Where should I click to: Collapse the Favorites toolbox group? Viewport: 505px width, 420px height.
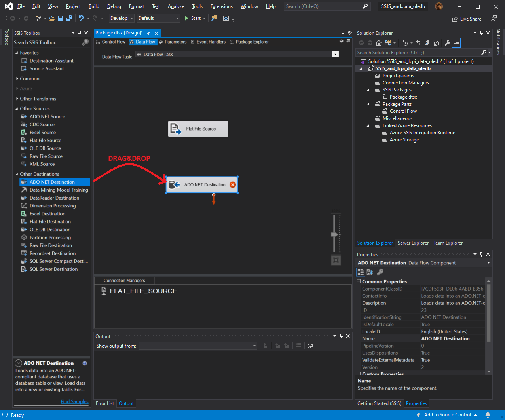(x=17, y=53)
